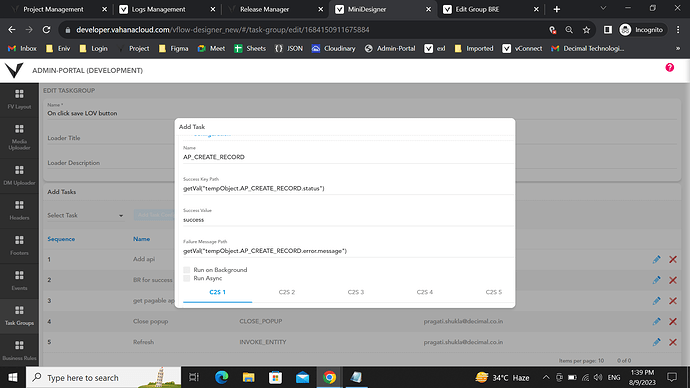Viewport: 690px width, 388px height.
Task: Expand the bookmarks bar overflow chevron
Action: (x=678, y=48)
